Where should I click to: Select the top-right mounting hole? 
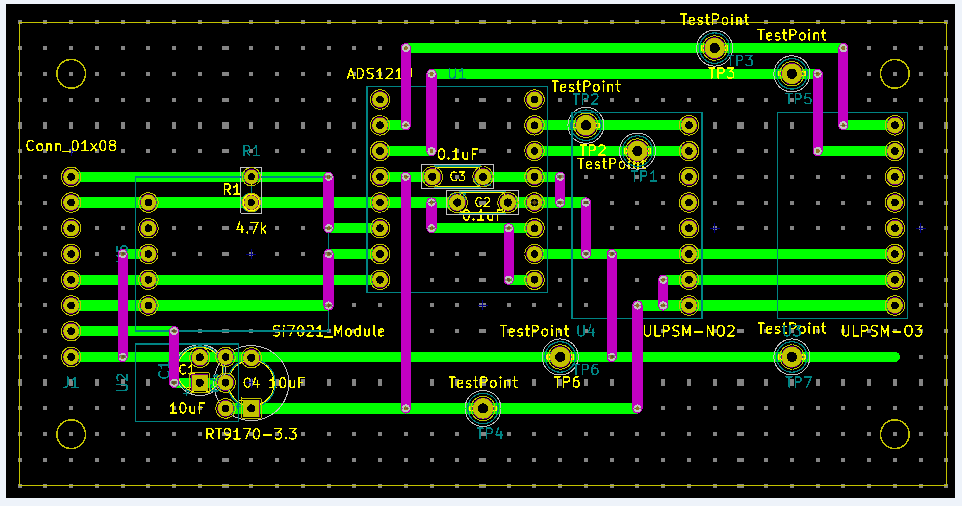click(894, 74)
